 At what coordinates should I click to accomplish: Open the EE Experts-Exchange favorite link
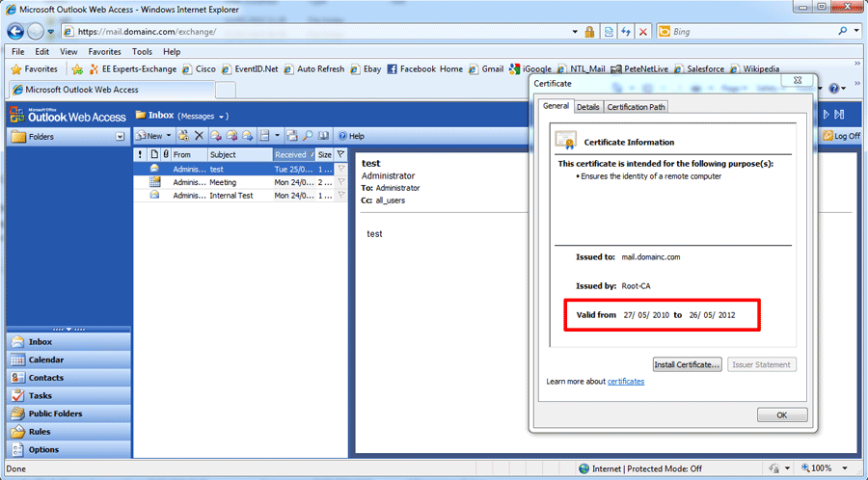point(132,69)
